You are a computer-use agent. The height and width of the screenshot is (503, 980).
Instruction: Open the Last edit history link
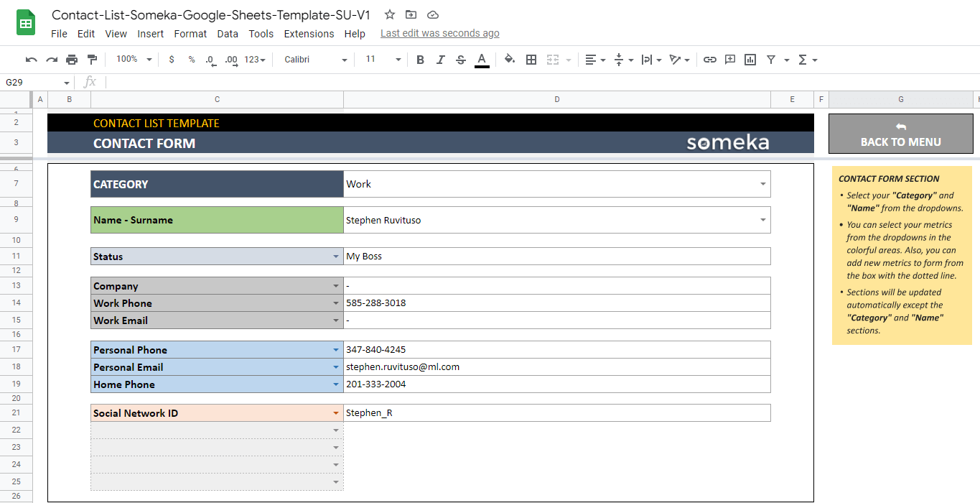pos(440,33)
